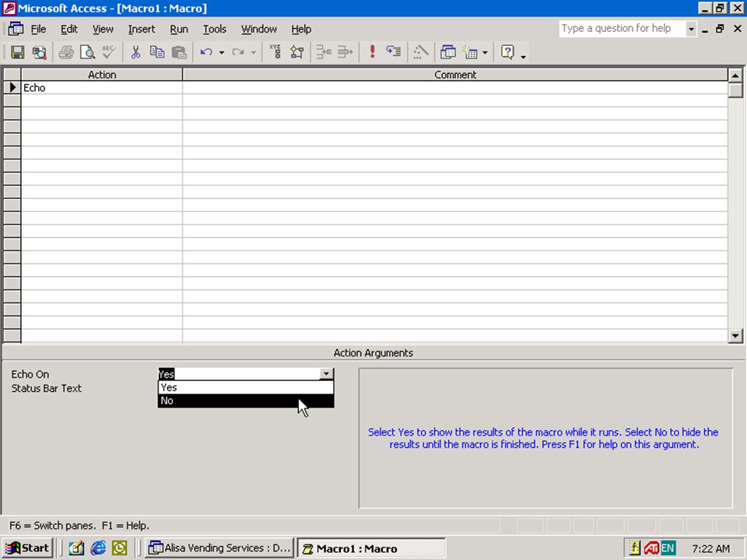Click the ATI tray icon
Viewport: 747px width, 560px height.
click(651, 548)
